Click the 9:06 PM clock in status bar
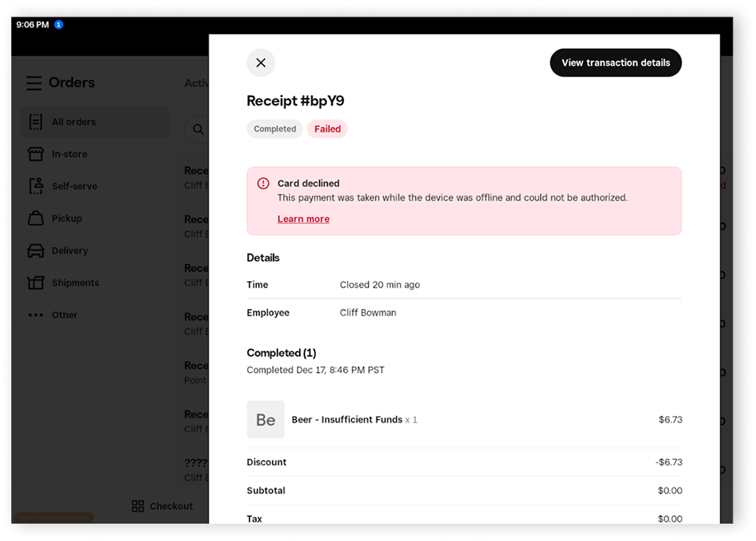Image resolution: width=756 pixels, height=541 pixels. click(x=32, y=25)
